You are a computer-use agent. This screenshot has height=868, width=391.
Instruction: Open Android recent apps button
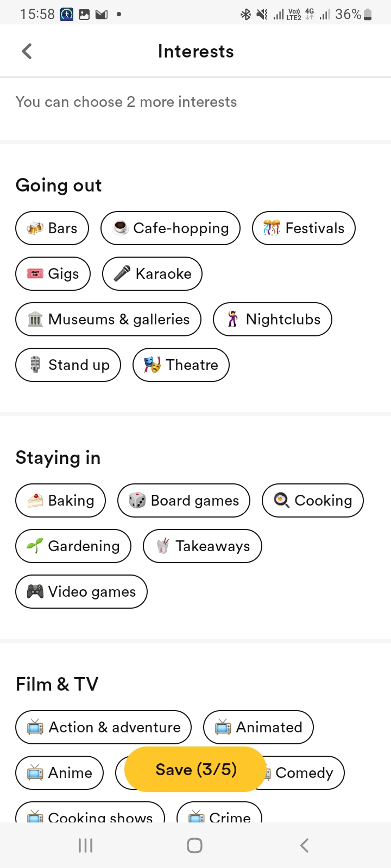(86, 845)
